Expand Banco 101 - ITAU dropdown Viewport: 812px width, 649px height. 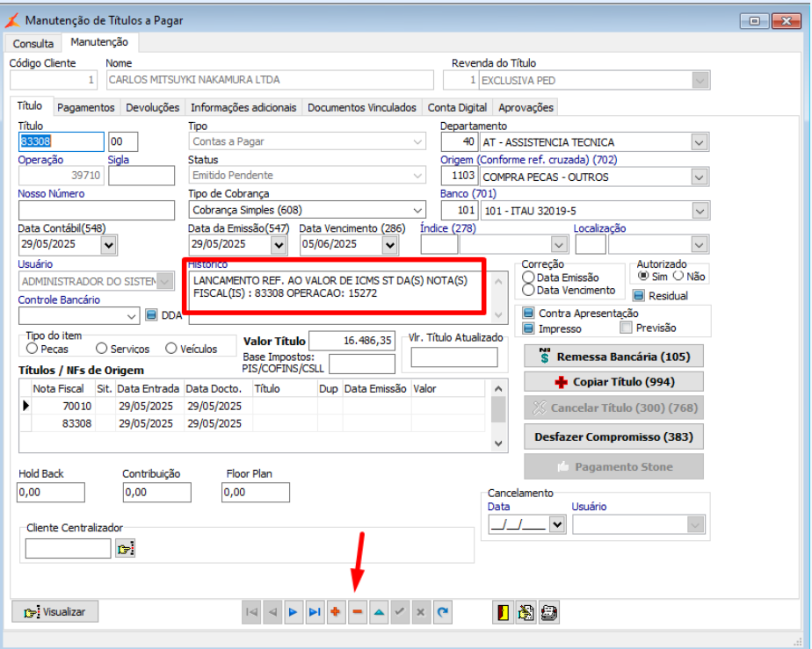point(700,211)
